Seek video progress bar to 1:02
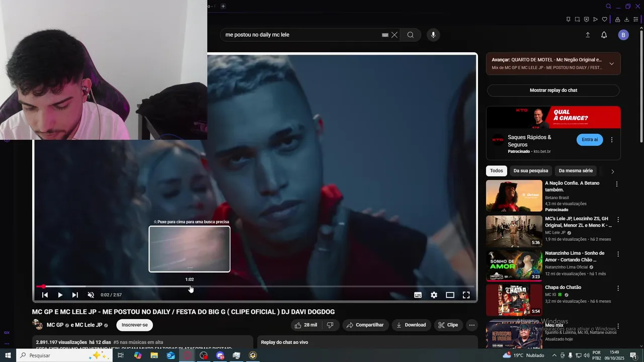The height and width of the screenshot is (362, 644). (x=190, y=287)
